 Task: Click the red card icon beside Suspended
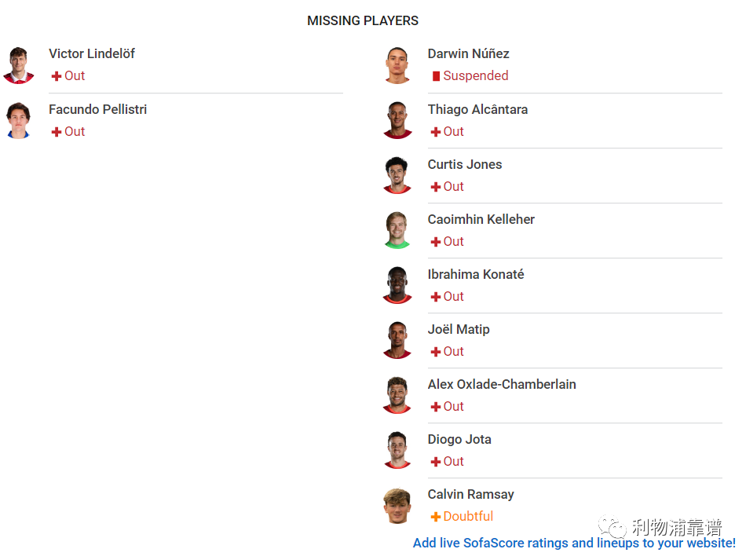[x=436, y=76]
